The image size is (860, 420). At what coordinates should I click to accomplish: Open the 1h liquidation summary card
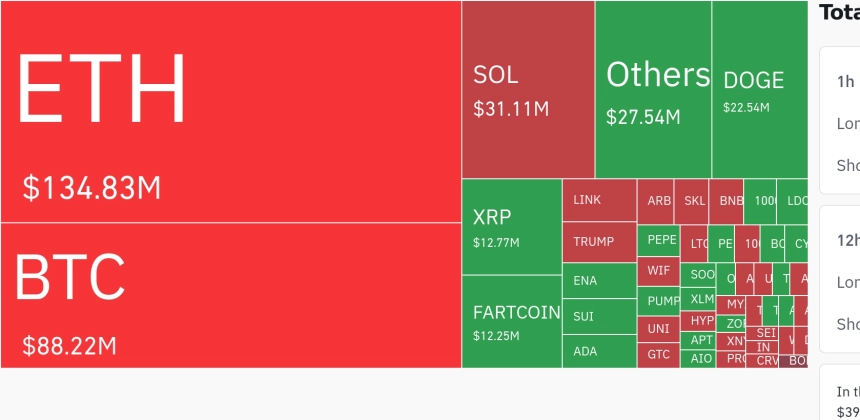tap(840, 121)
